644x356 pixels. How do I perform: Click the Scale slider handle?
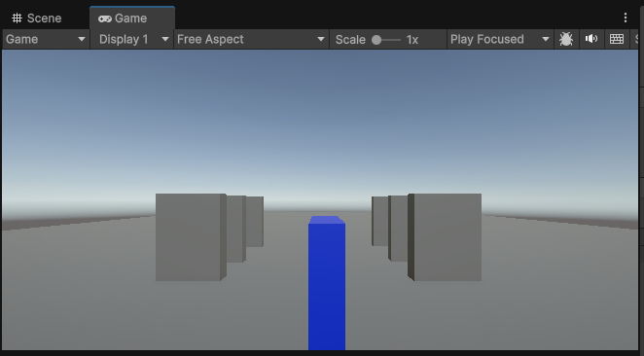pyautogui.click(x=376, y=40)
